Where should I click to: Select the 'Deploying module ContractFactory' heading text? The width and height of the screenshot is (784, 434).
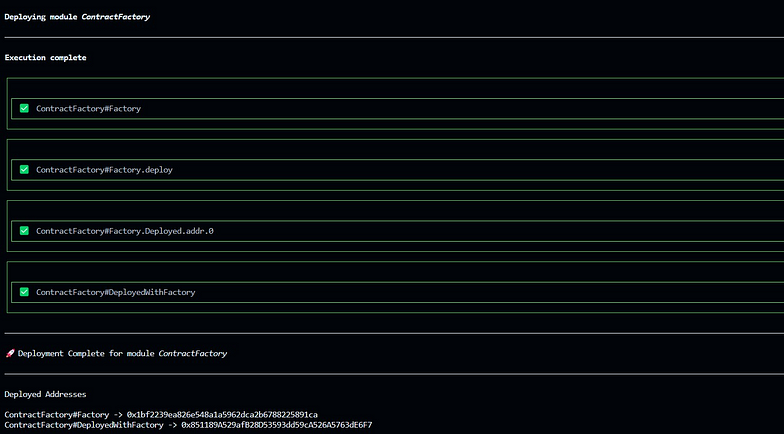(x=77, y=17)
